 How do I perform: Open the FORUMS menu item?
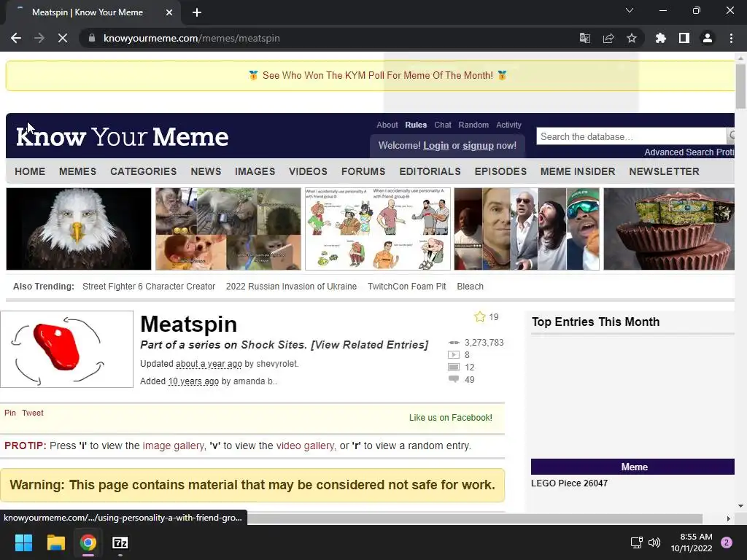tap(363, 171)
